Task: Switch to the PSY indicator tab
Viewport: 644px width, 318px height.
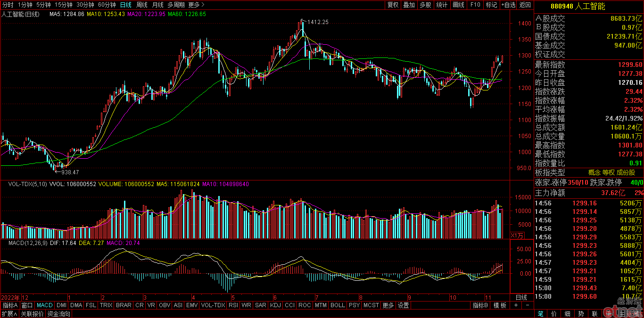Action: point(354,305)
